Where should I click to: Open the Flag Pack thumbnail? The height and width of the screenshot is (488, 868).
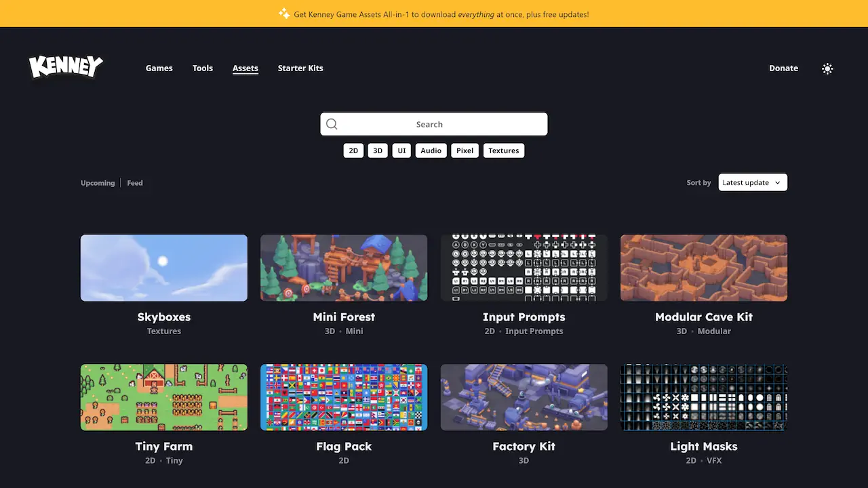point(344,397)
